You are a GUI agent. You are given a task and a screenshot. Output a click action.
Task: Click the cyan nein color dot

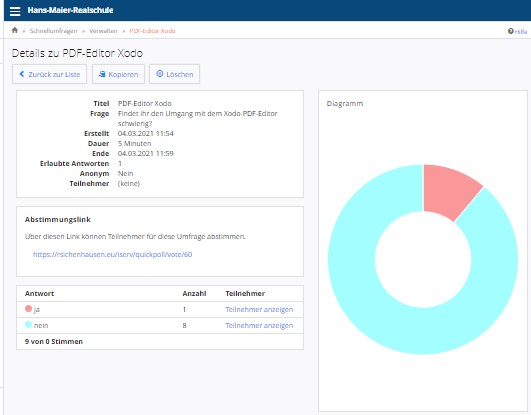(x=28, y=325)
